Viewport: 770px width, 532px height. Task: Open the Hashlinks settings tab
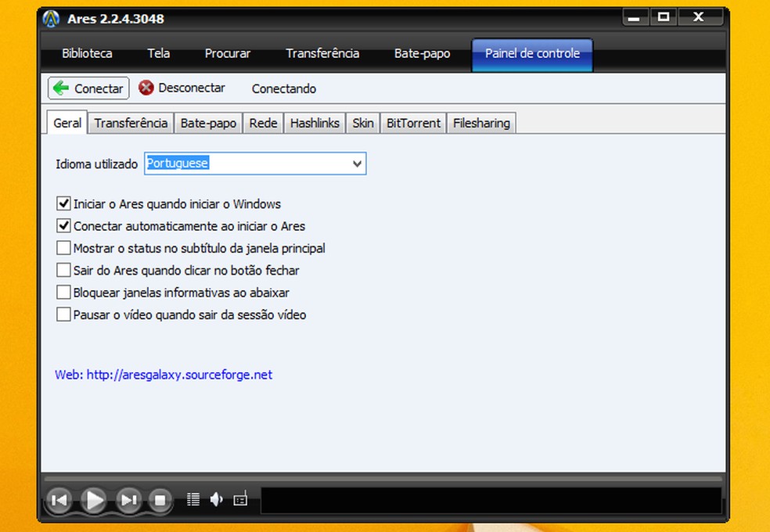tap(315, 123)
